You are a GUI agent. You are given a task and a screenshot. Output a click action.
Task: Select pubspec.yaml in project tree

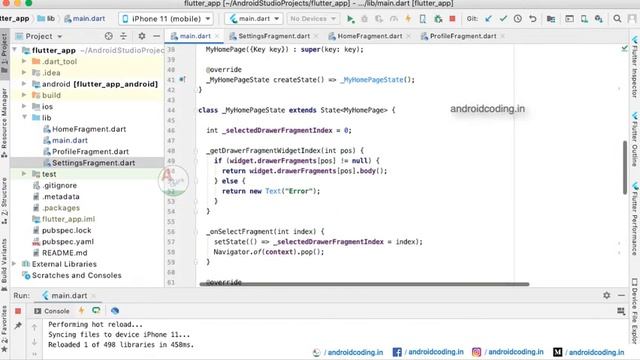pyautogui.click(x=68, y=242)
